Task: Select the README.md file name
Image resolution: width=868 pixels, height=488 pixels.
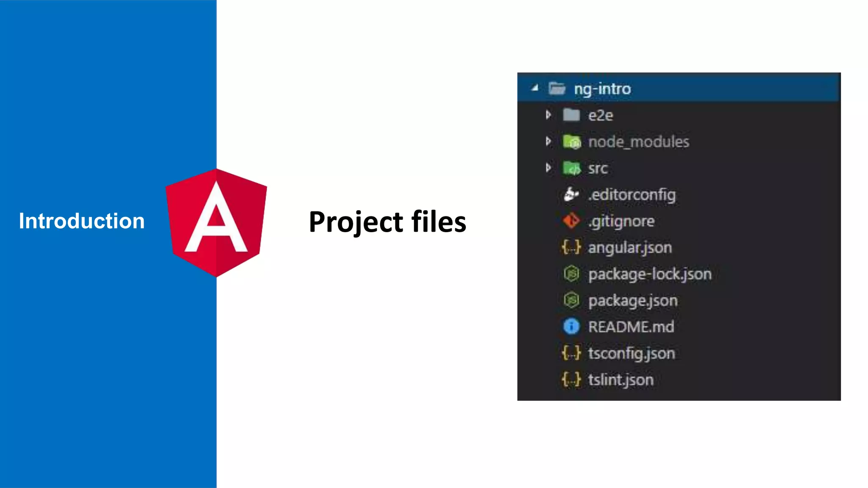Action: (x=631, y=327)
